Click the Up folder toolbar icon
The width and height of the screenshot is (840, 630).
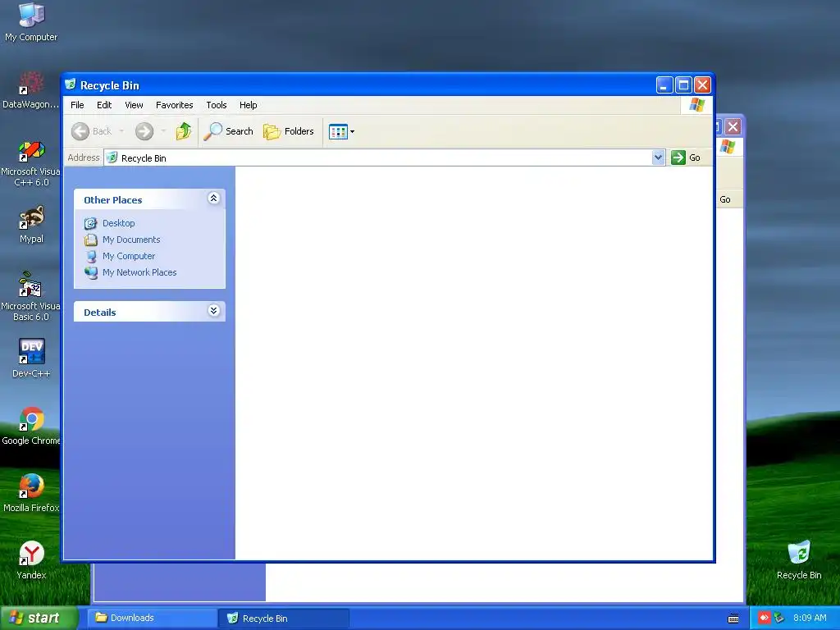click(184, 131)
